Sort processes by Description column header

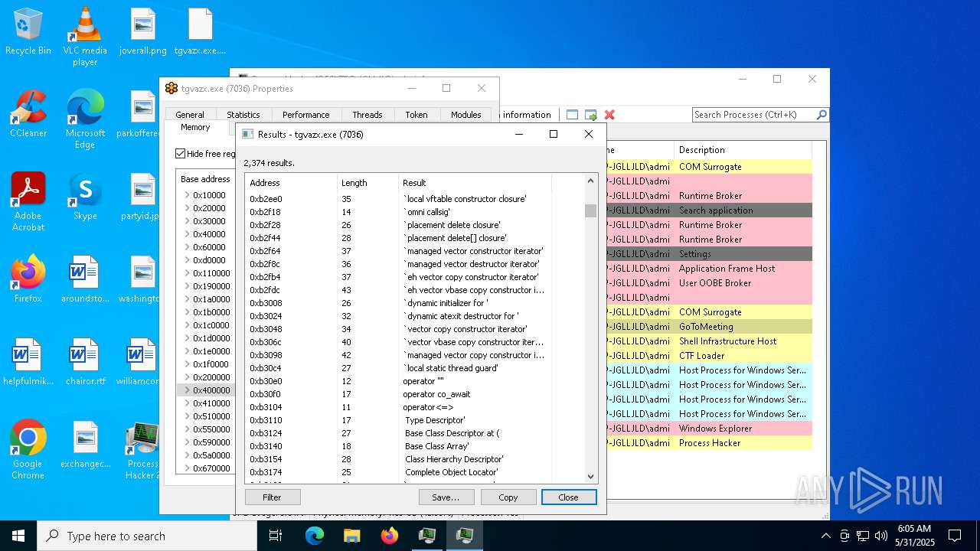[x=743, y=150]
